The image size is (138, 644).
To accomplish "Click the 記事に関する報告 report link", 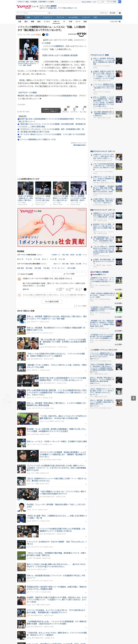I will (24, 112).
